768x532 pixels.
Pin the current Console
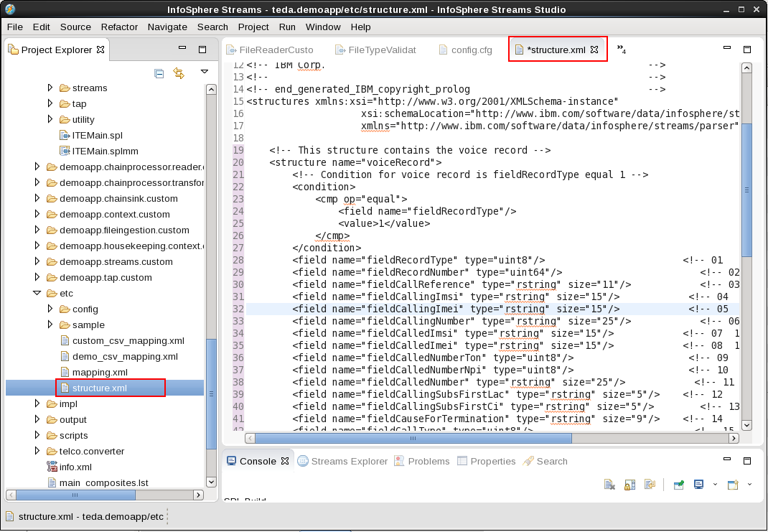tap(678, 485)
